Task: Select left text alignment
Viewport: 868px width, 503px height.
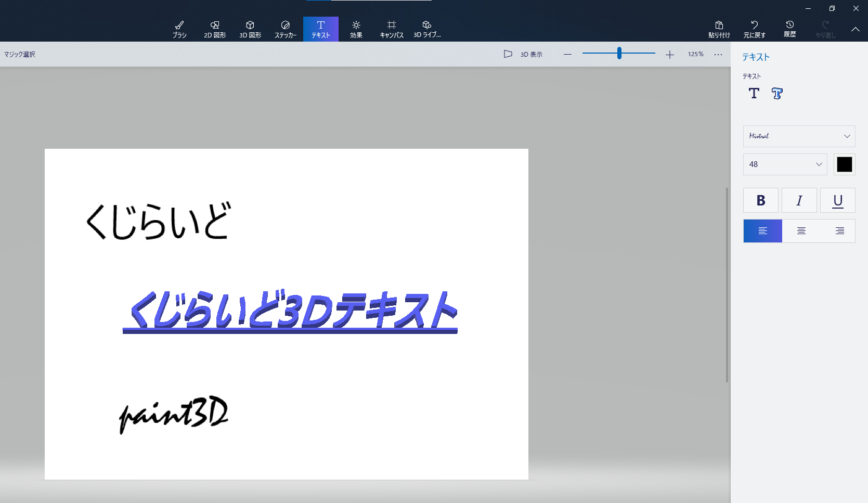Action: (x=763, y=231)
